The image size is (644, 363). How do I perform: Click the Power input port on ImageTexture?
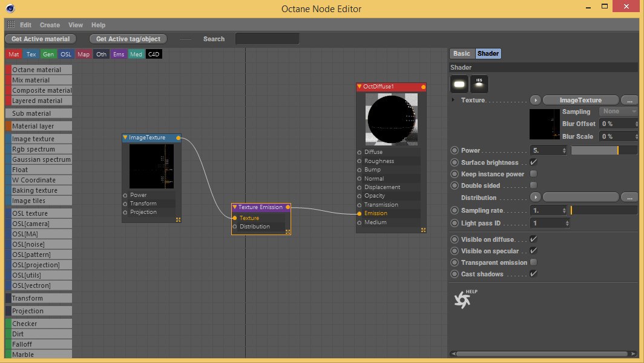(125, 195)
